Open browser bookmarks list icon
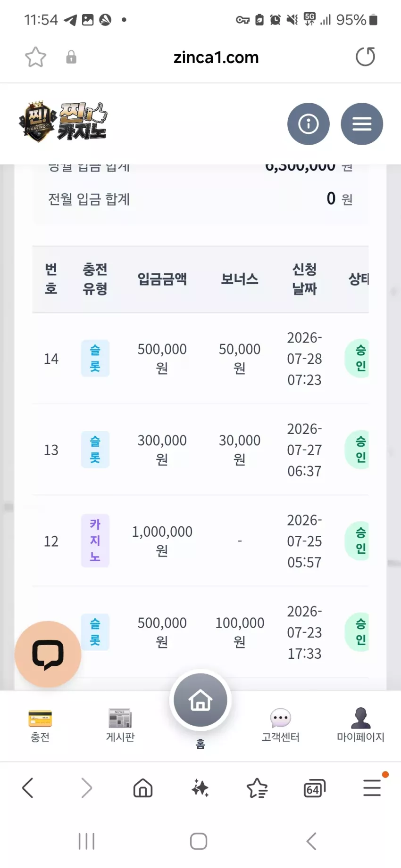This screenshot has height=868, width=401. (257, 788)
